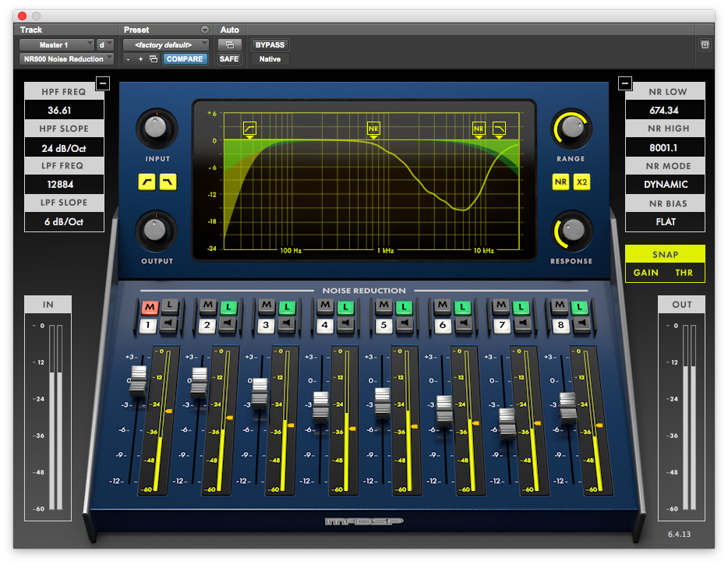Click the LPF marker at graph's right

[499, 127]
